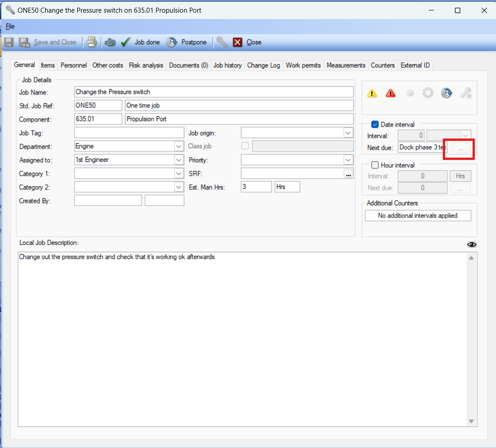This screenshot has height=448, width=496.
Task: Open the File menu
Action: click(x=10, y=26)
